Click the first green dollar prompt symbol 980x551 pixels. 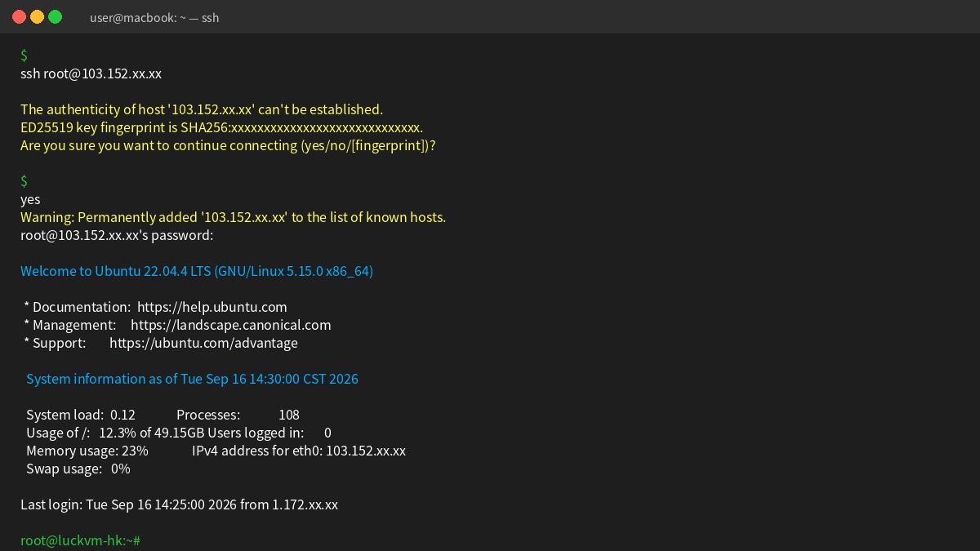click(x=24, y=56)
